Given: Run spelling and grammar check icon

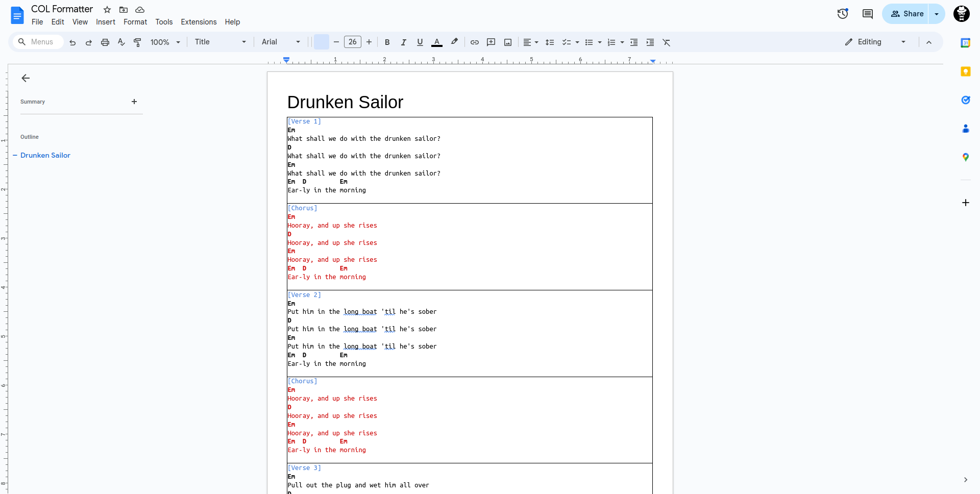Looking at the screenshot, I should click(x=121, y=42).
